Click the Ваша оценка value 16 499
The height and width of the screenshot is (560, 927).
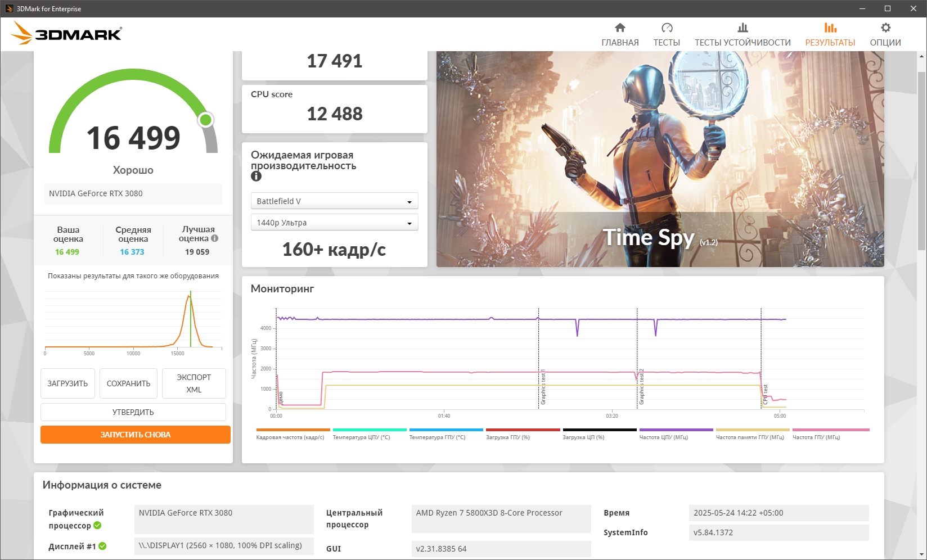[67, 252]
